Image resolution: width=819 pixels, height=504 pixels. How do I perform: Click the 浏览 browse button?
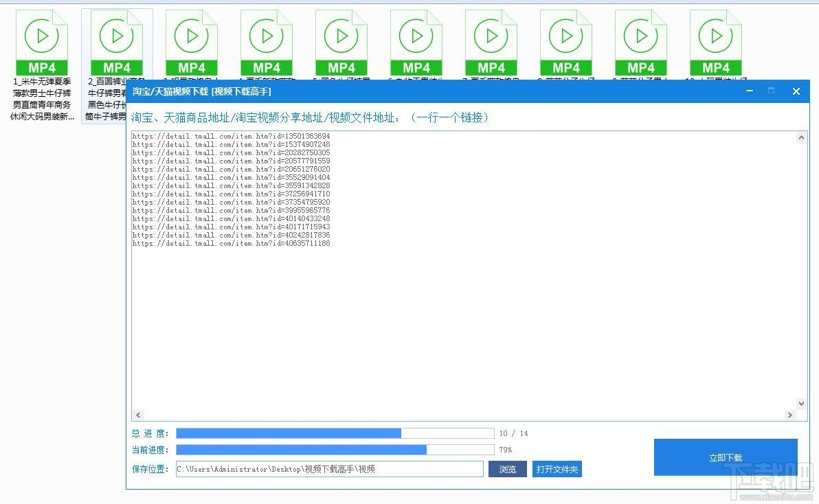pos(508,469)
